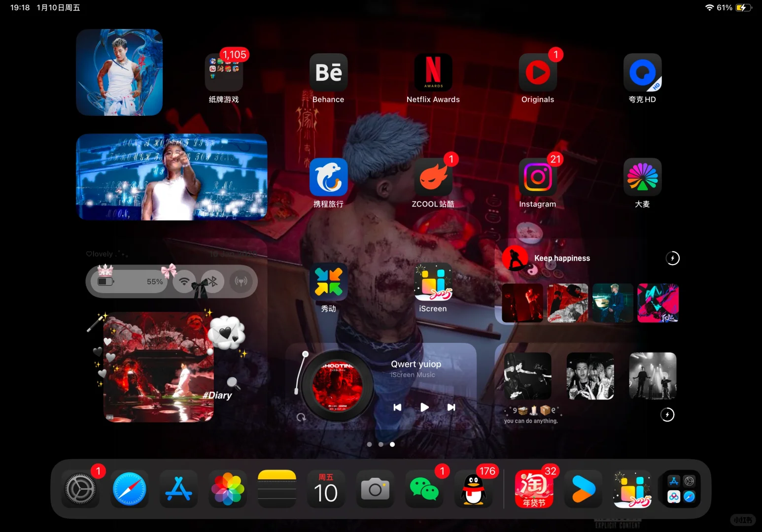The height and width of the screenshot is (532, 762).
Task: Open the black-and-white group faces photo
Action: coord(590,376)
